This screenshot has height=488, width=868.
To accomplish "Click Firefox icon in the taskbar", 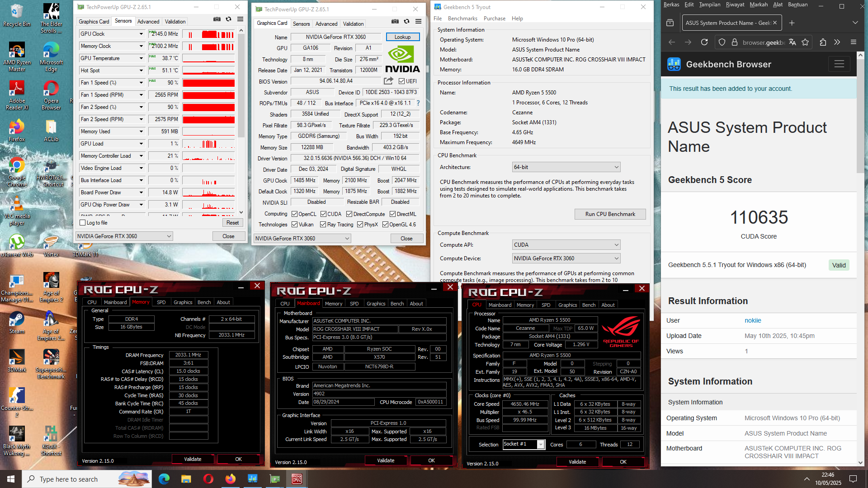I will pos(231,479).
